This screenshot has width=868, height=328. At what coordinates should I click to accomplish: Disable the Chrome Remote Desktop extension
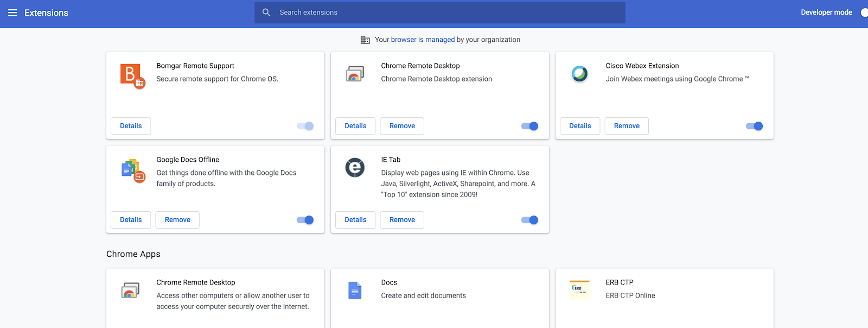click(x=530, y=126)
